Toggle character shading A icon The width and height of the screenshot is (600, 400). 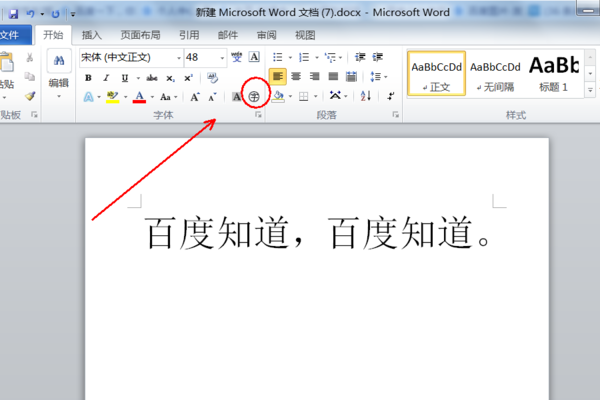(237, 97)
